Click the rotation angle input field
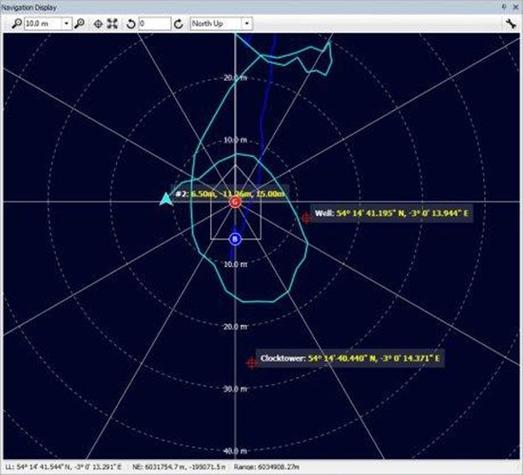This screenshot has width=523, height=475. [x=155, y=23]
